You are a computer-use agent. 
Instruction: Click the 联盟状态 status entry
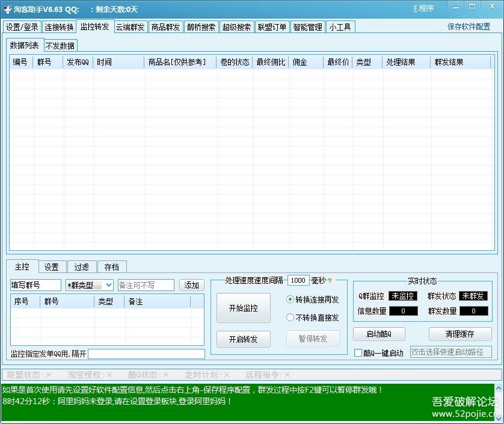click(29, 375)
